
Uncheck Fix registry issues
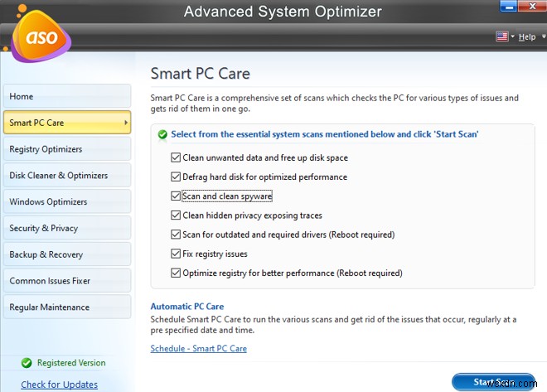176,254
